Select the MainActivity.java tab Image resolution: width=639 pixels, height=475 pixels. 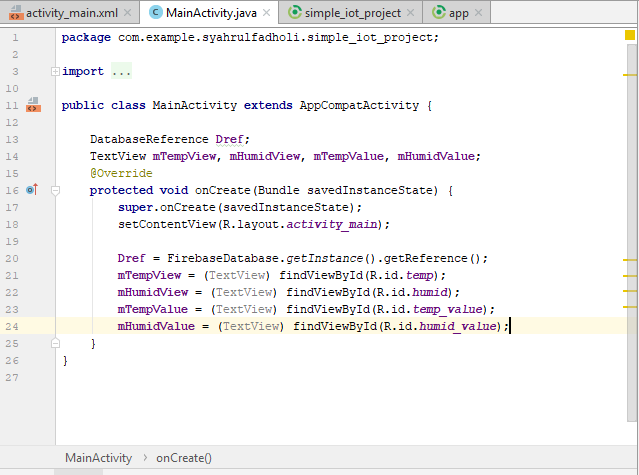(209, 13)
